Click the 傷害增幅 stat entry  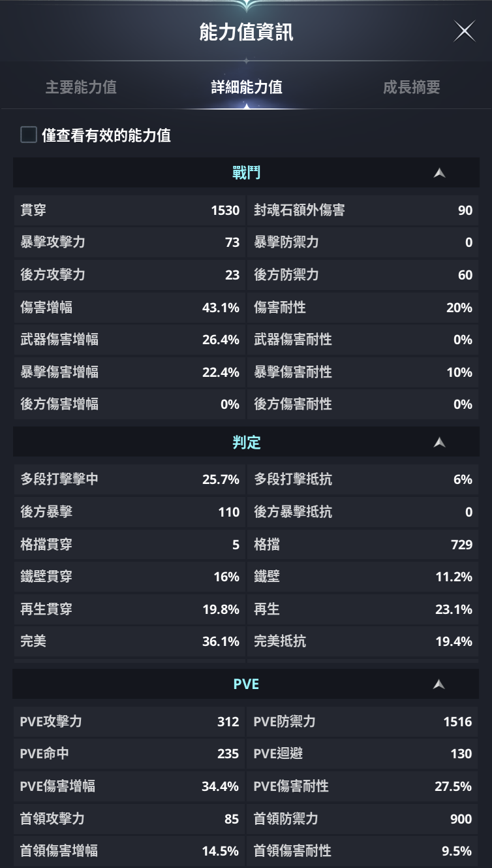(x=129, y=308)
